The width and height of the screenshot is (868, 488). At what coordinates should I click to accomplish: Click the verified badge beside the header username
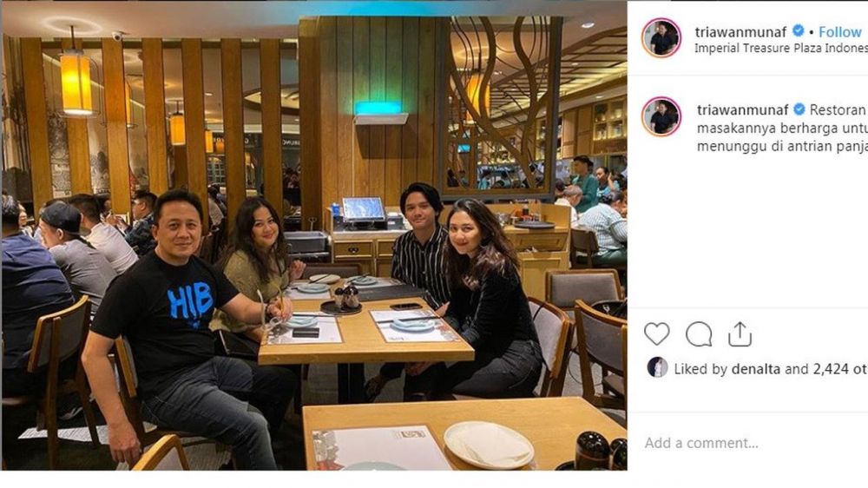[799, 31]
